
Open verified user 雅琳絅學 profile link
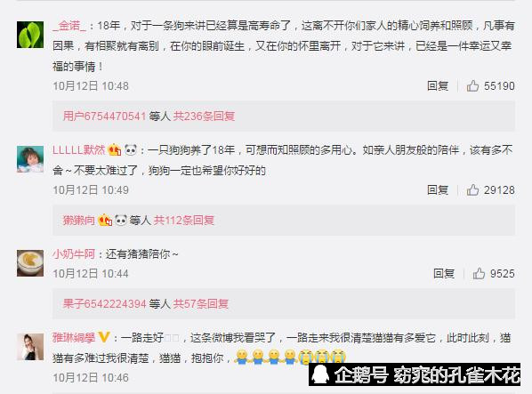pyautogui.click(x=74, y=337)
